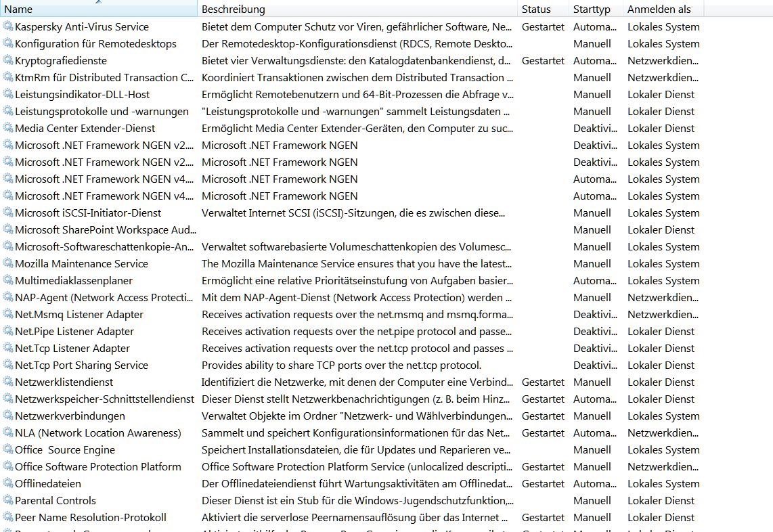Click the gear icon beside Peer Name Resolution-Protokoll
Viewport: 773px width, 532px height.
[x=8, y=516]
